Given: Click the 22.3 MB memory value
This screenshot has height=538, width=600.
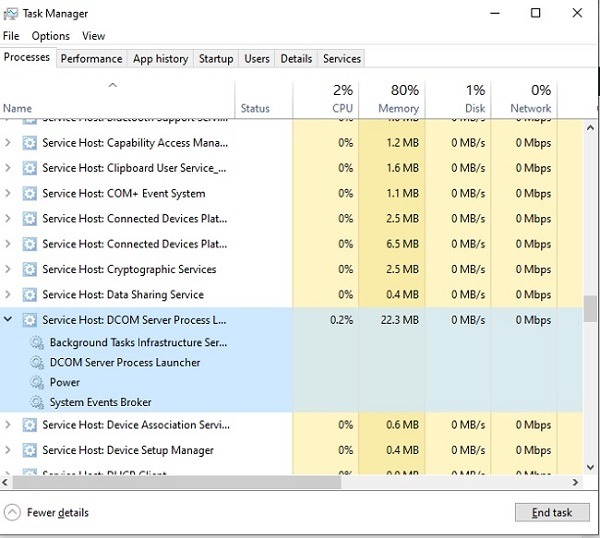Looking at the screenshot, I should coord(399,320).
